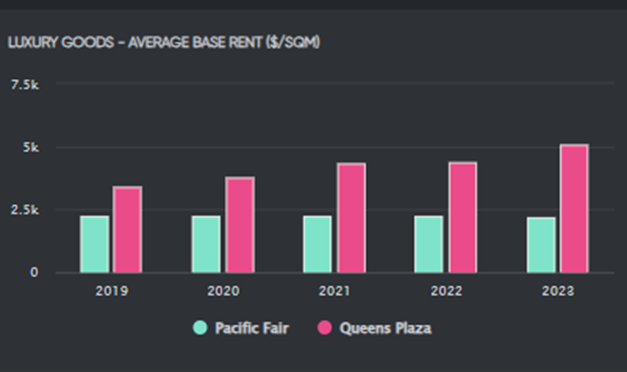Click the green Pacific Fair legend circle
Image resolution: width=627 pixels, height=372 pixels.
click(x=200, y=328)
